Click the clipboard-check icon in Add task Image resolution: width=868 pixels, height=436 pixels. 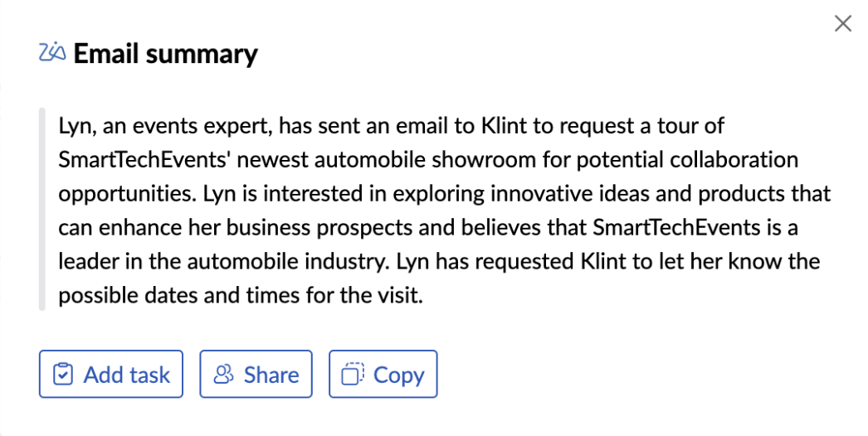[63, 375]
